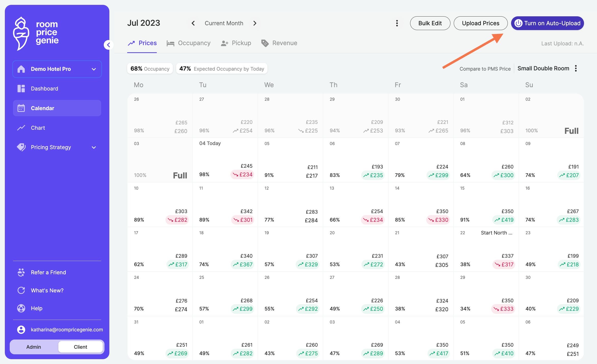Click the £367 price on the 18th
597x364 pixels.
coord(242,265)
